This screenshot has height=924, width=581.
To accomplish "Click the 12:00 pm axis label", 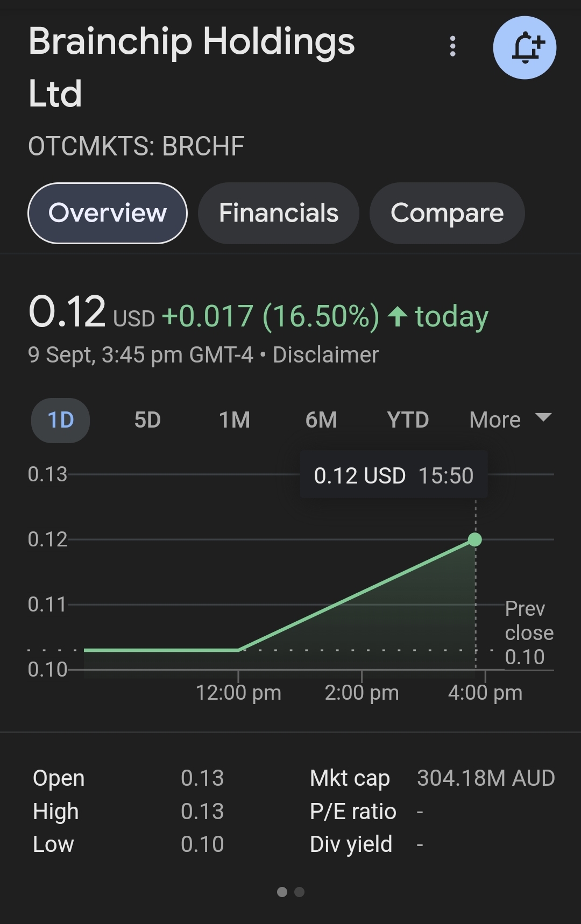I will coord(238,693).
